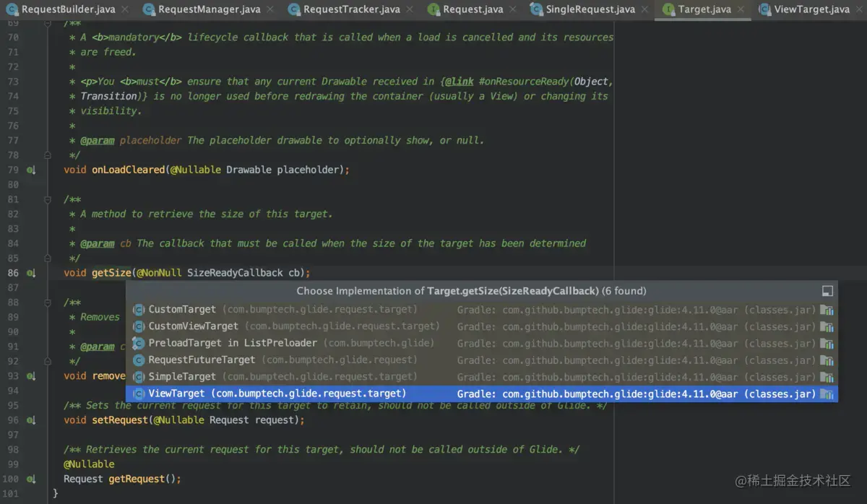This screenshot has width=867, height=504.
Task: Pick SimpleTarget implementation from list
Action: (482, 377)
